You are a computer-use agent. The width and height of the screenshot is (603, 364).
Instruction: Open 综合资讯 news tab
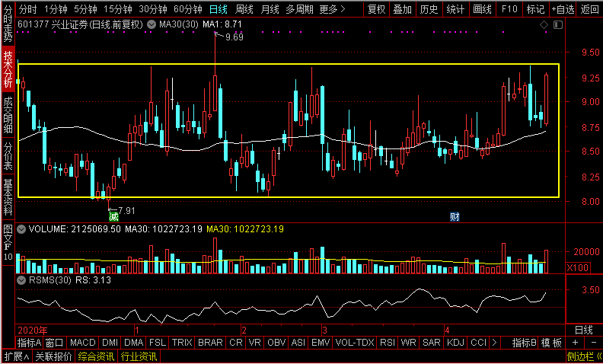coord(96,356)
